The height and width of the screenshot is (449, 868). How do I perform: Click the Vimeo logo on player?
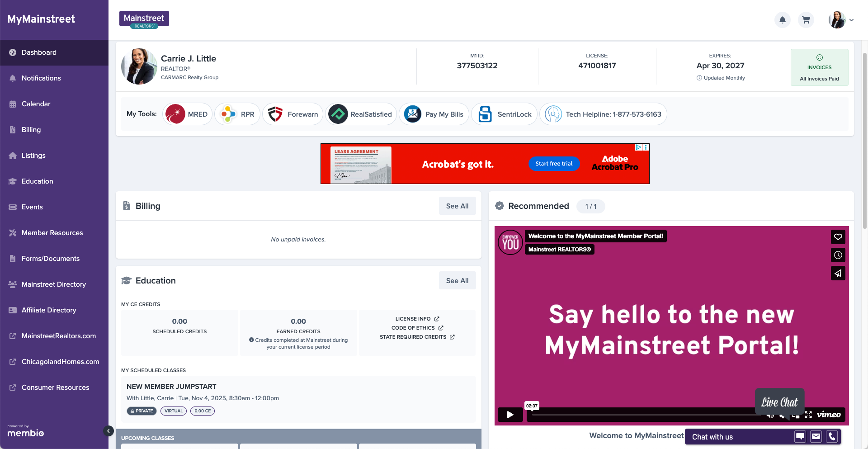click(829, 415)
